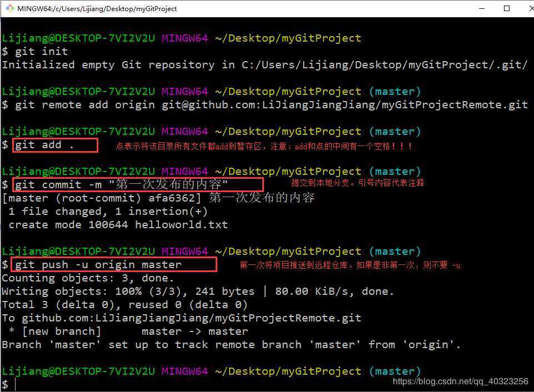
Task: Click "create mode 100644 helloworld.txt" line
Action: pos(118,224)
